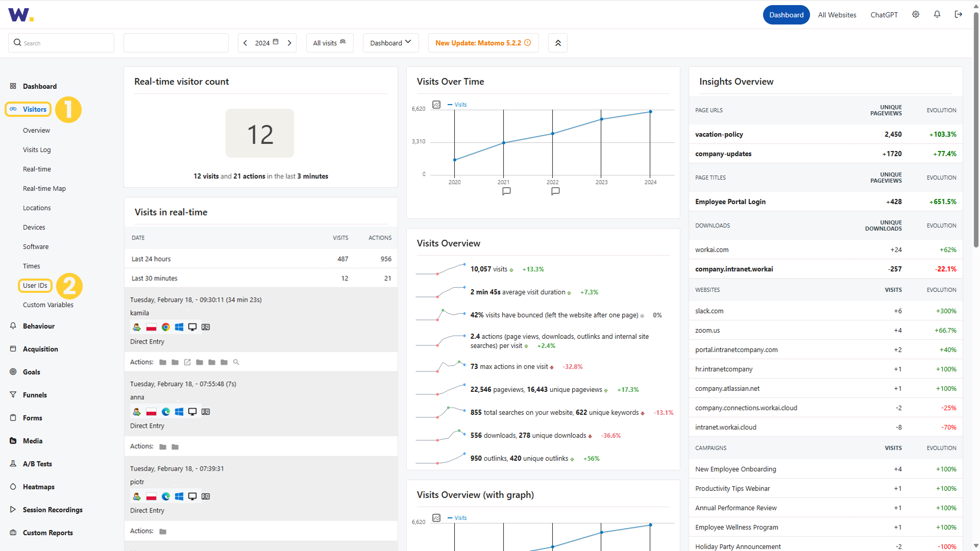
Task: Expand the Funnels section in the sidebar
Action: 35,395
